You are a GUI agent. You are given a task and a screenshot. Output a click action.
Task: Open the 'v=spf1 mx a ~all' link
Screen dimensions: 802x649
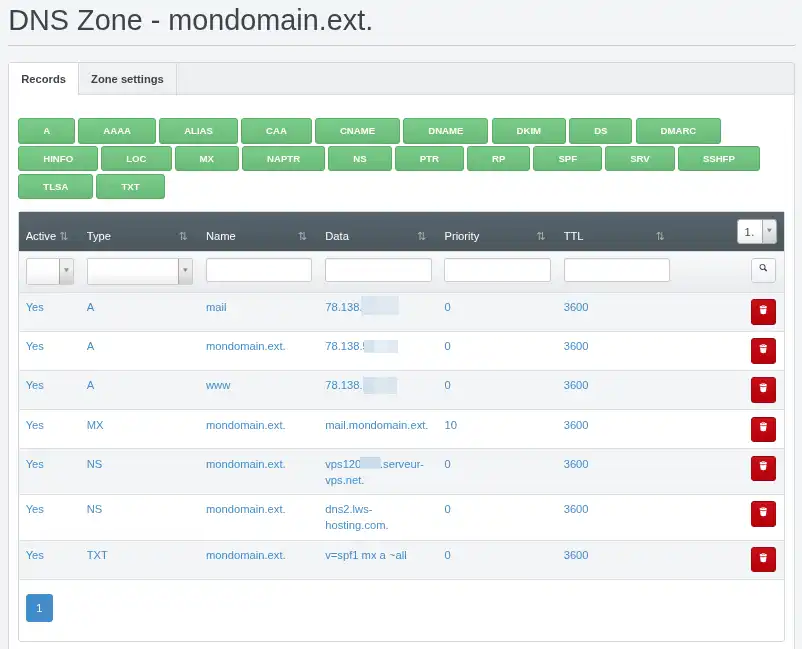pyautogui.click(x=366, y=555)
